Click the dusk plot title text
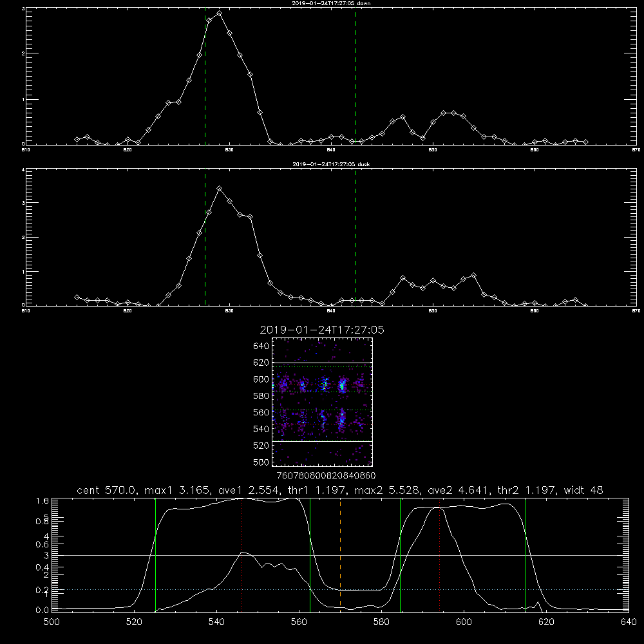Image resolution: width=644 pixels, height=644 pixels. pyautogui.click(x=331, y=164)
